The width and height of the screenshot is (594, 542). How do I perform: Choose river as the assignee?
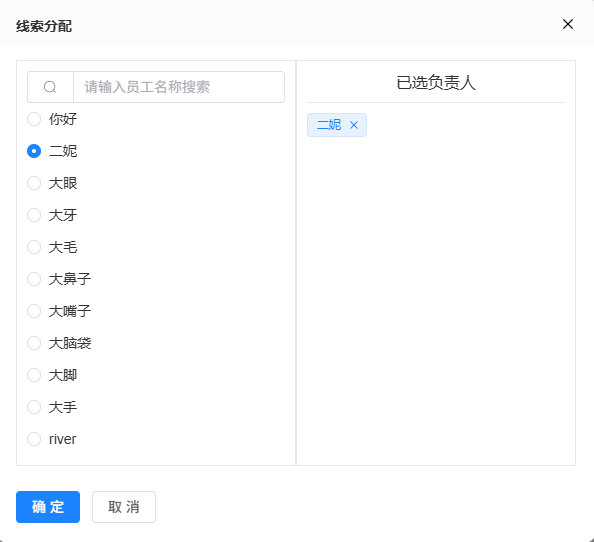(34, 439)
